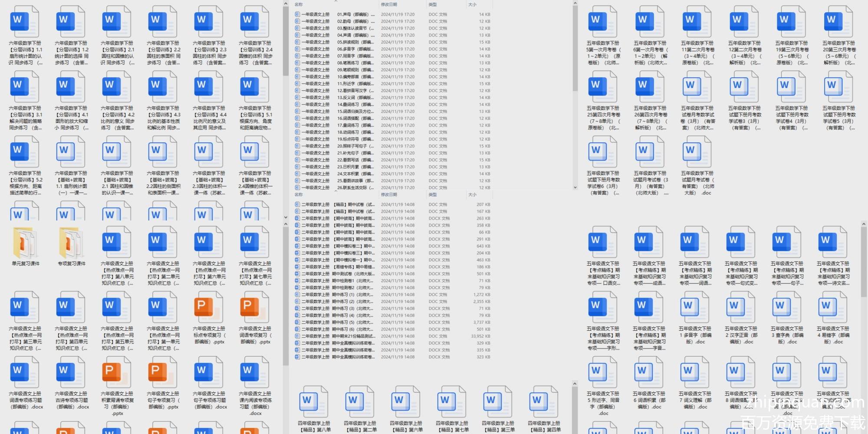Select 二年级数学上册 期中期末21份精品测试 file row
The height and width of the screenshot is (434, 868).
click(334, 336)
